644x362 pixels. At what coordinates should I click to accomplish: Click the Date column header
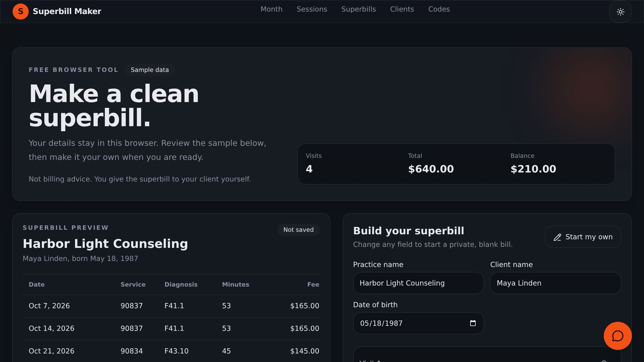point(37,285)
